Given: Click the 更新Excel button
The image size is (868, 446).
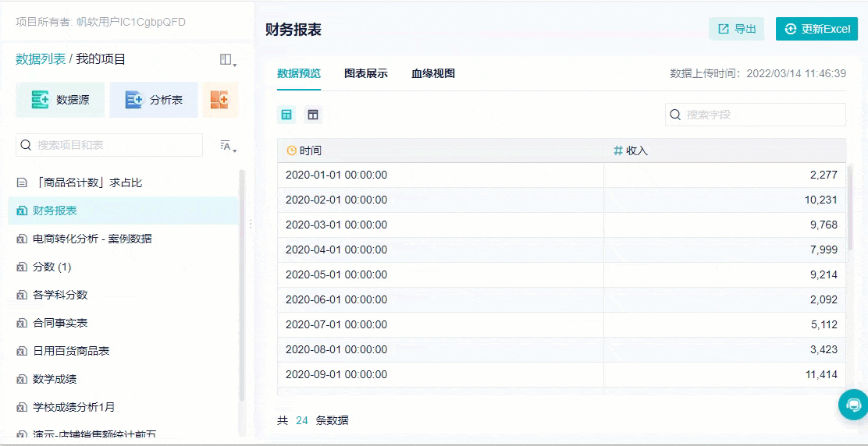Looking at the screenshot, I should (x=817, y=29).
